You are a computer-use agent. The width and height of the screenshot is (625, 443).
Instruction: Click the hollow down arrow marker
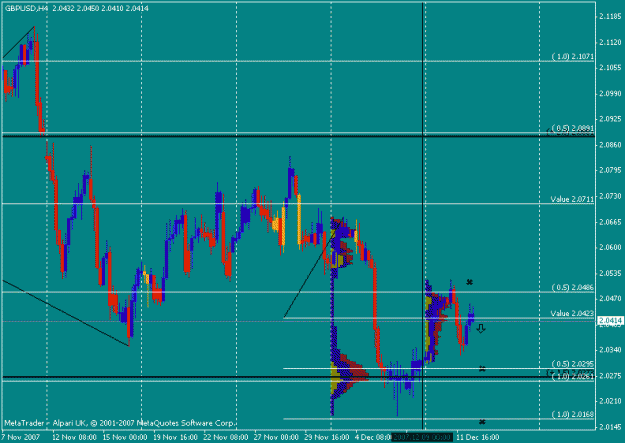pos(481,329)
